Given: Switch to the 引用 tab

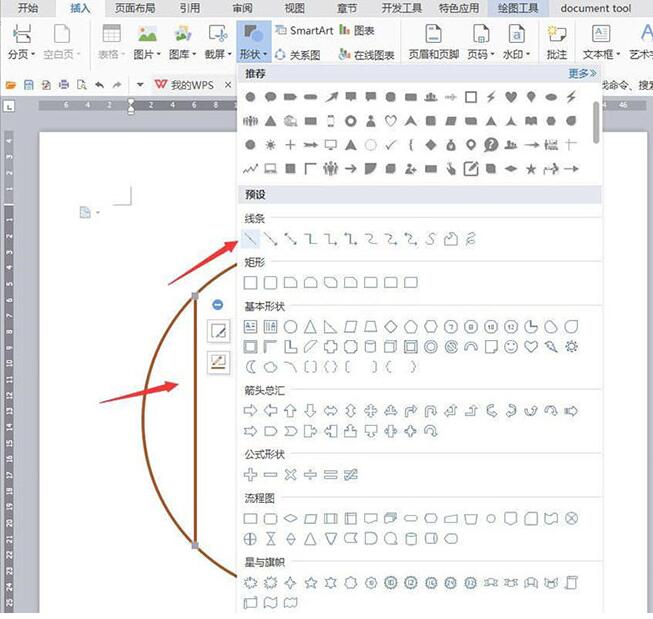Looking at the screenshot, I should pos(189,8).
